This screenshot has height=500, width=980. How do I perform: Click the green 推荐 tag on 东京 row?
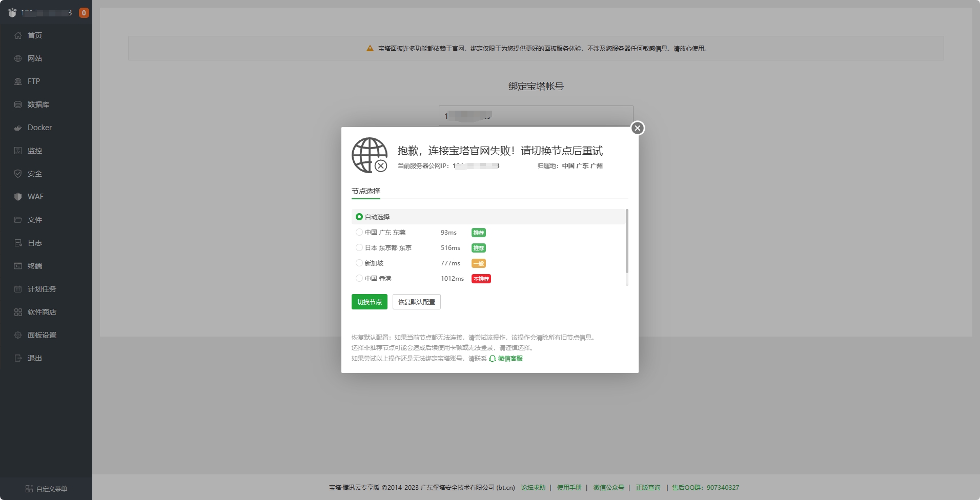click(479, 248)
